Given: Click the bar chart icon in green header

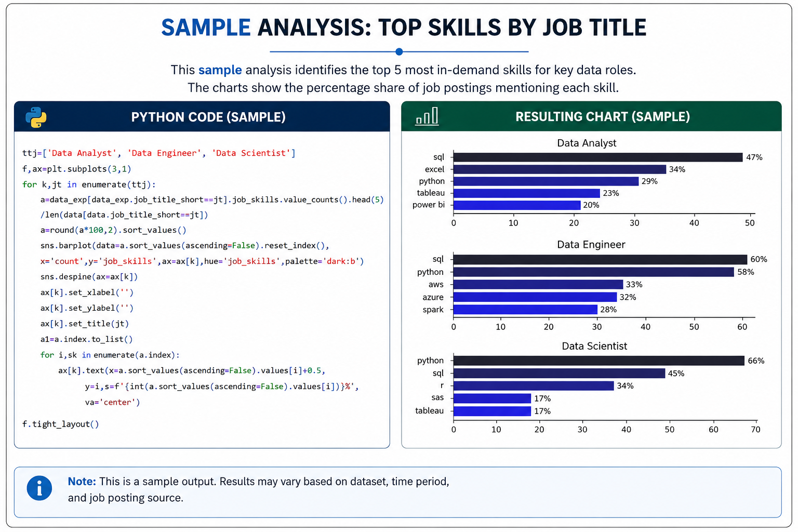Looking at the screenshot, I should coord(427,116).
